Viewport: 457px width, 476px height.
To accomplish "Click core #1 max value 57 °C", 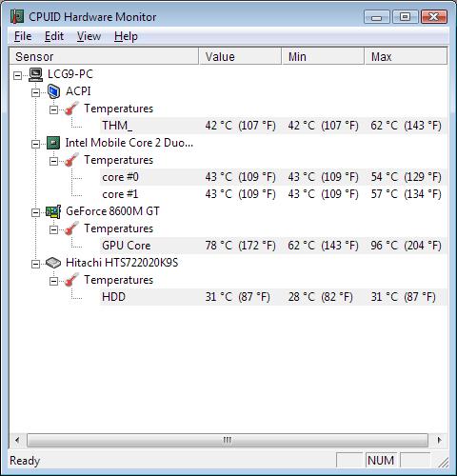I will [407, 194].
